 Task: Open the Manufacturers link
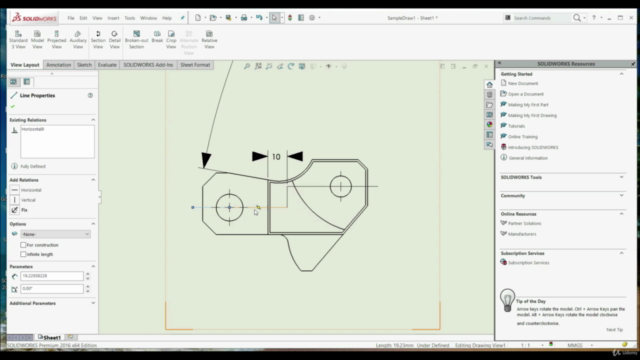pos(522,234)
